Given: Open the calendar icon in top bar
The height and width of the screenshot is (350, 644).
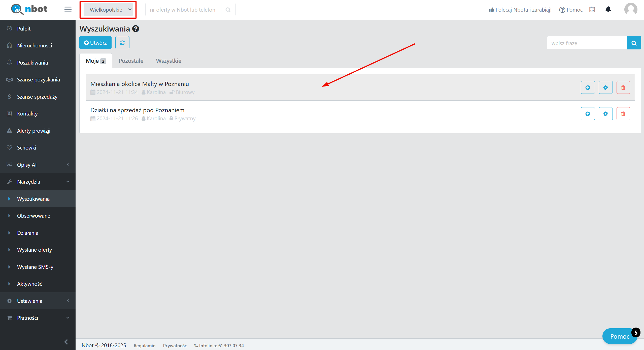Looking at the screenshot, I should pyautogui.click(x=592, y=9).
